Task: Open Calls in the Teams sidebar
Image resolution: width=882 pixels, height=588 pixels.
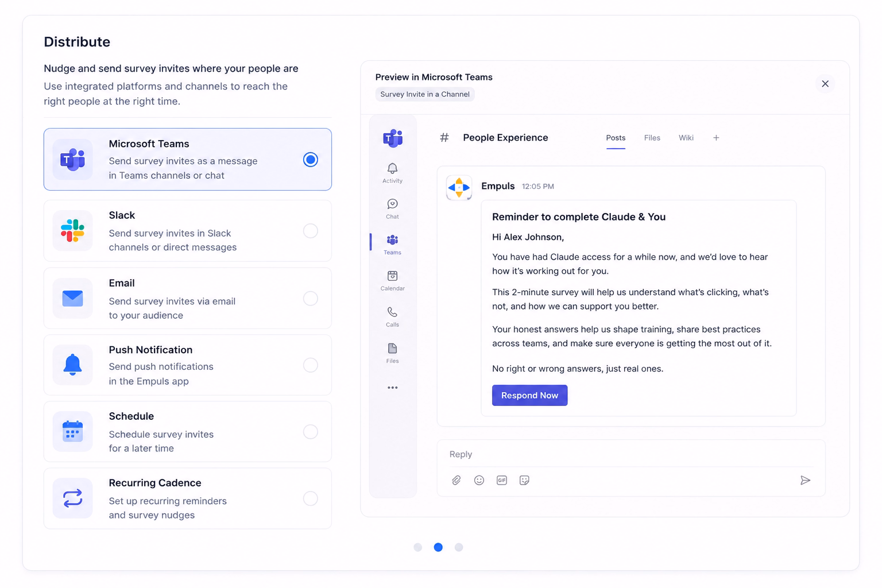Action: pyautogui.click(x=392, y=316)
